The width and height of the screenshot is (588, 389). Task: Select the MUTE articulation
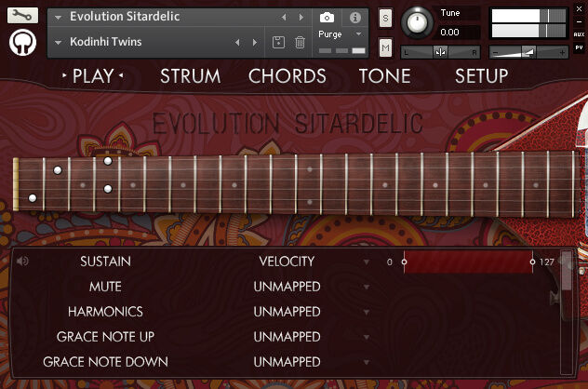[x=105, y=287]
